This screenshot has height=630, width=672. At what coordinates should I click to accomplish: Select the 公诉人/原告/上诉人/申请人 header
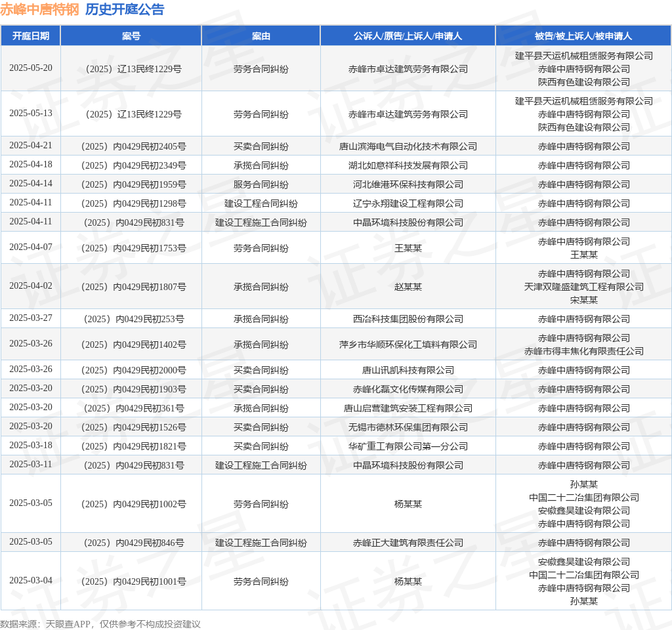coord(408,36)
